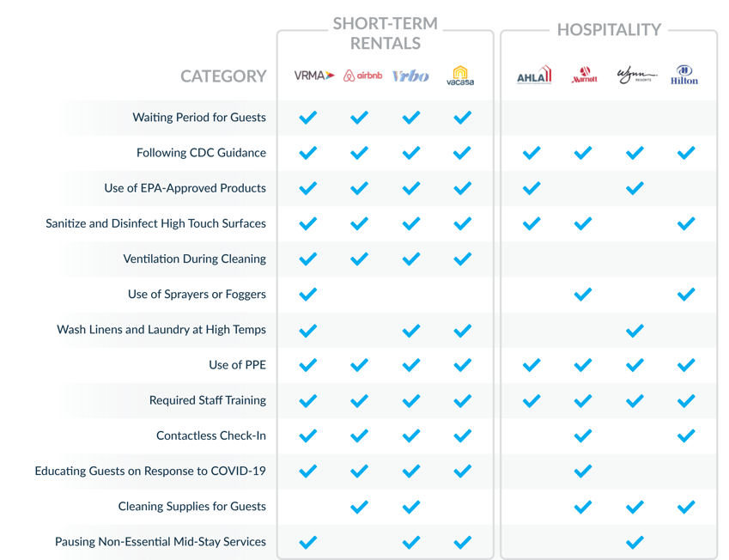
Task: Click the Wynn Resorts logo
Action: click(636, 76)
